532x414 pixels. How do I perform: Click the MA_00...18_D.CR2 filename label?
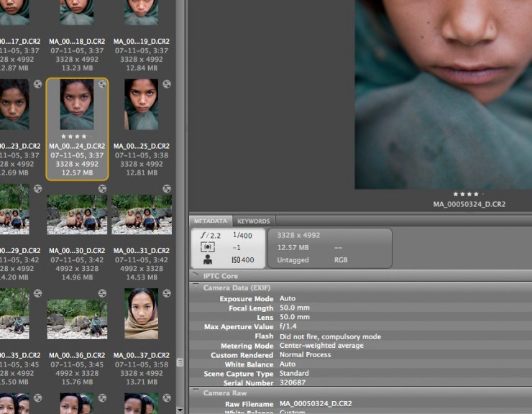77,42
